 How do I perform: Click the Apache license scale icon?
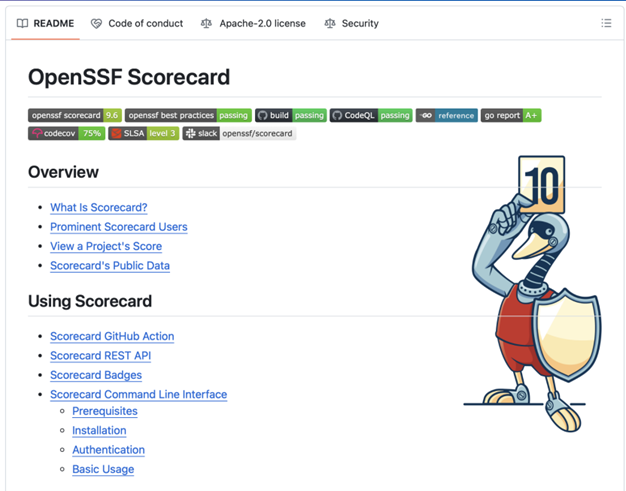point(206,24)
